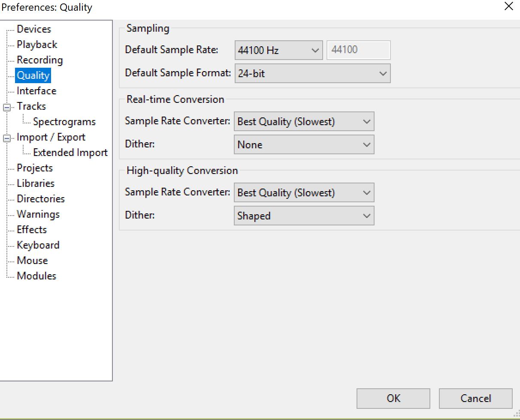Open the Libraries page

pos(36,183)
